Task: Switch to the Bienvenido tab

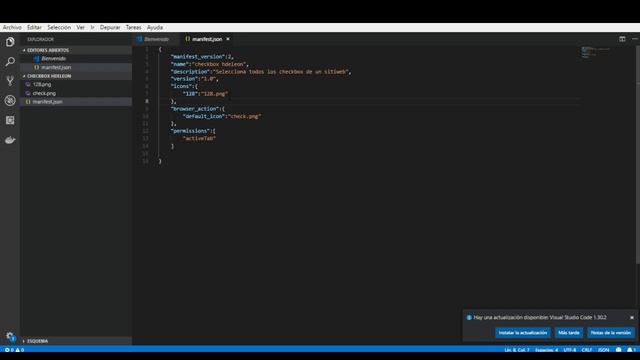Action: coord(156,39)
